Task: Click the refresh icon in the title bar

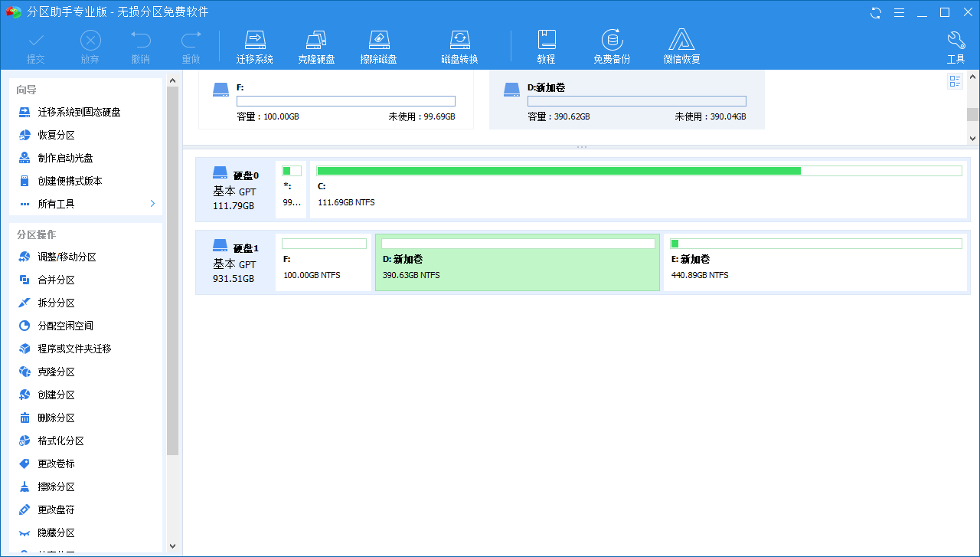Action: [x=874, y=12]
